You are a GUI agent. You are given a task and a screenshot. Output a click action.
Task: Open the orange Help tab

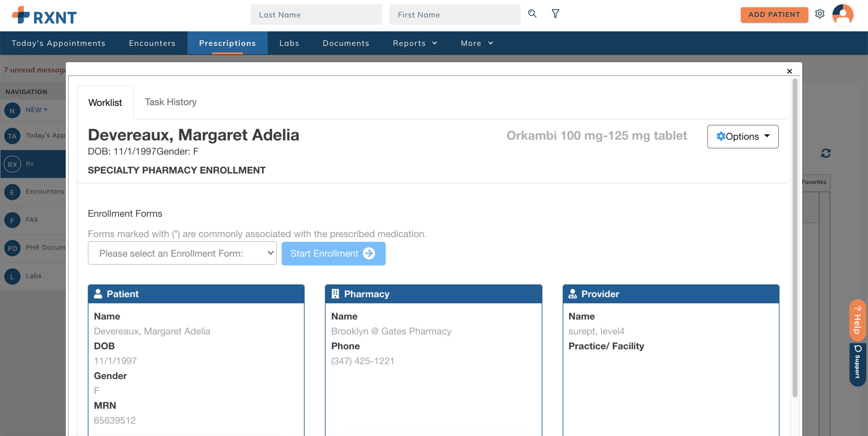(857, 320)
